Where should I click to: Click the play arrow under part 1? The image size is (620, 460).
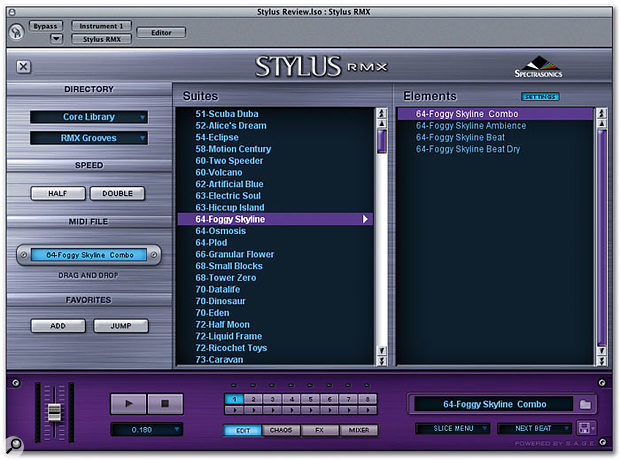[x=234, y=411]
